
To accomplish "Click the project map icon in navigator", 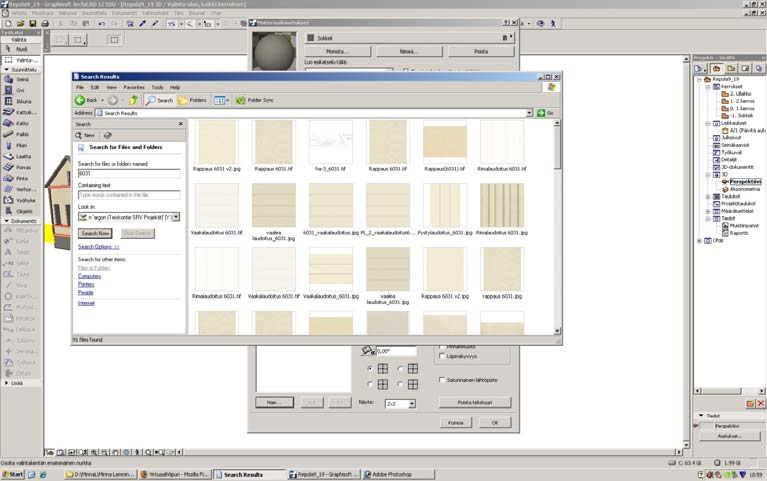I will 716,69.
